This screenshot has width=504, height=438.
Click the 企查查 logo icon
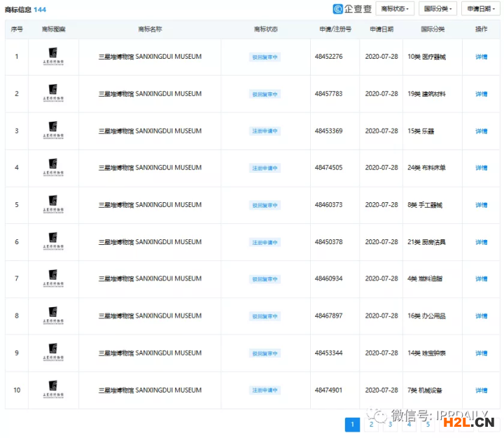(x=339, y=9)
